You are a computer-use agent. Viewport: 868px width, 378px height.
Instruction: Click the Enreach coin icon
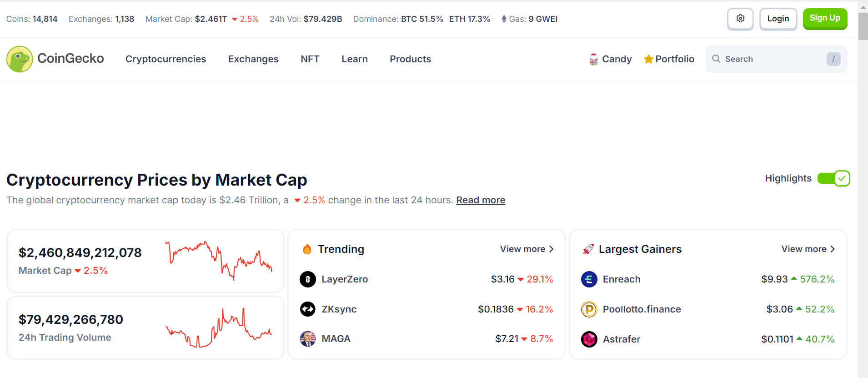589,279
